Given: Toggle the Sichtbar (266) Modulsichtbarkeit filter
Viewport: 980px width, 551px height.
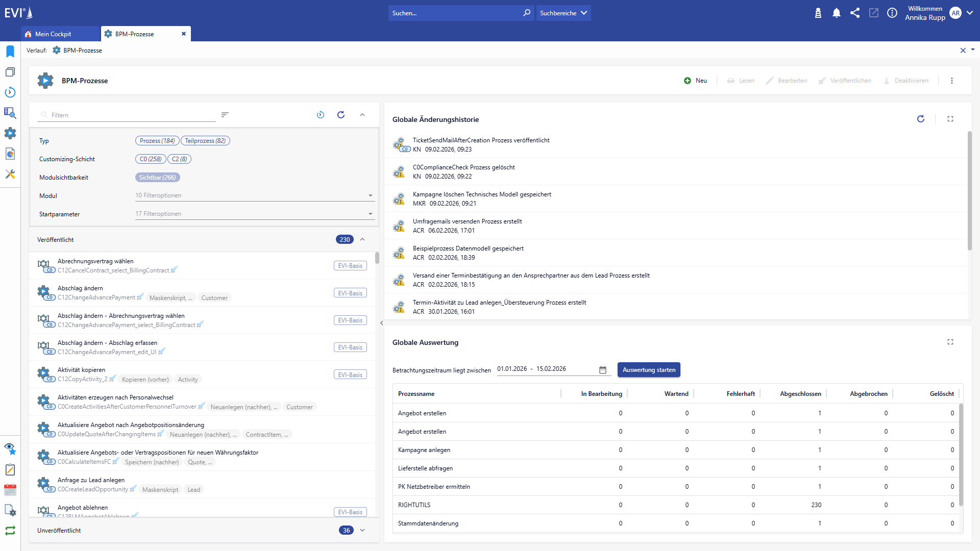Looking at the screenshot, I should coord(157,177).
